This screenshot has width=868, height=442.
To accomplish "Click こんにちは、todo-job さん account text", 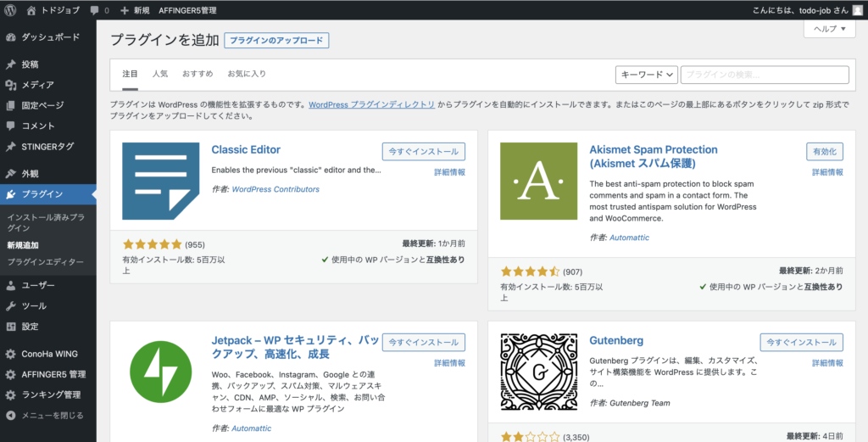I will (800, 10).
